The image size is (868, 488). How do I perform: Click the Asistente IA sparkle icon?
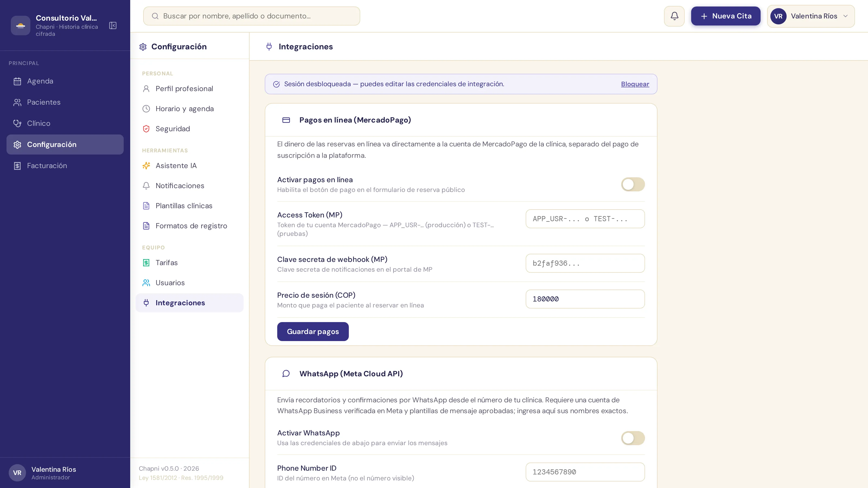(146, 166)
